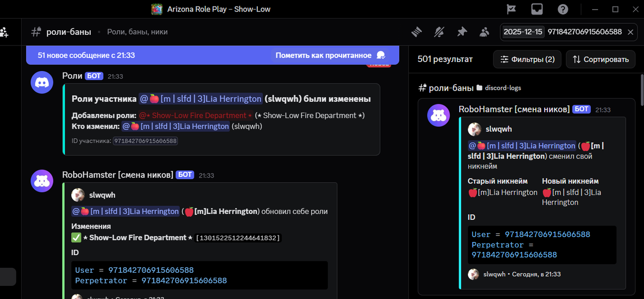Screen dimensions: 644x299
Task: Click the Arizona Role Play server icon
Action: (x=157, y=9)
